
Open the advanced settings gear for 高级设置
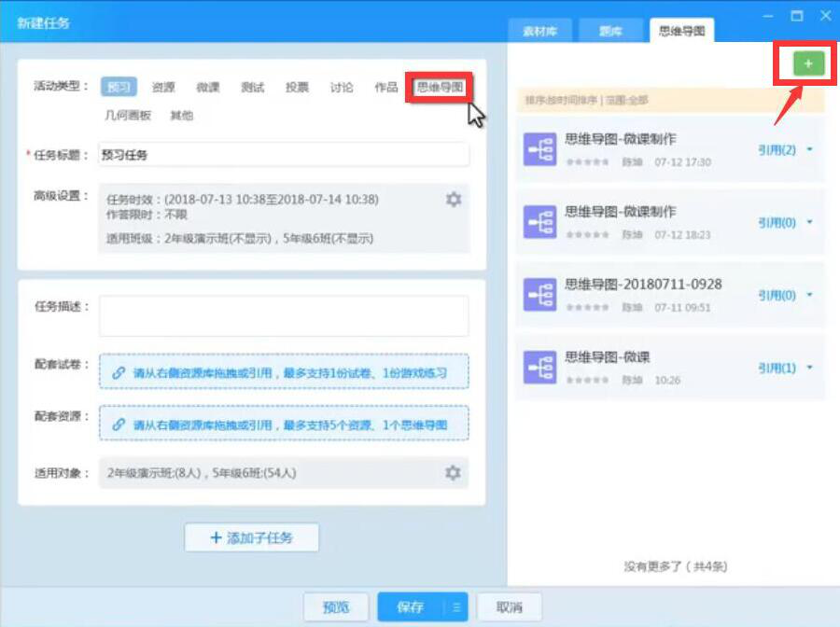click(454, 198)
